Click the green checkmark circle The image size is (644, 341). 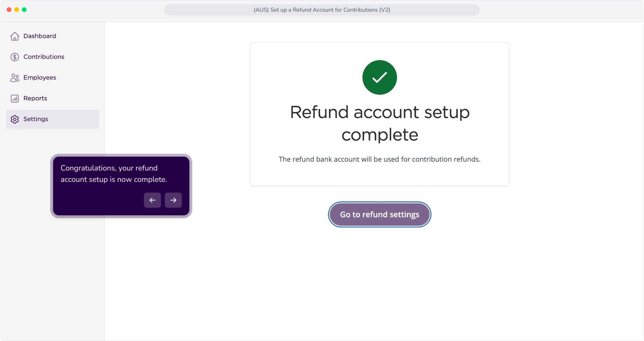tap(379, 77)
